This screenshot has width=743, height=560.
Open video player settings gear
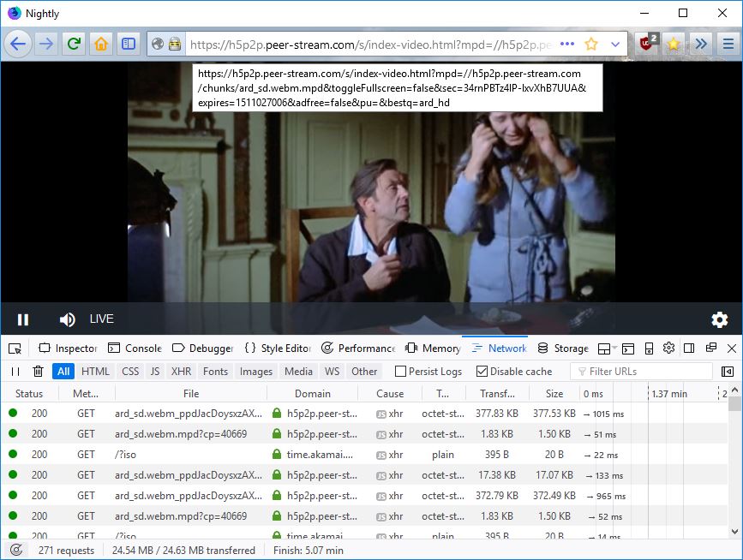pos(719,319)
